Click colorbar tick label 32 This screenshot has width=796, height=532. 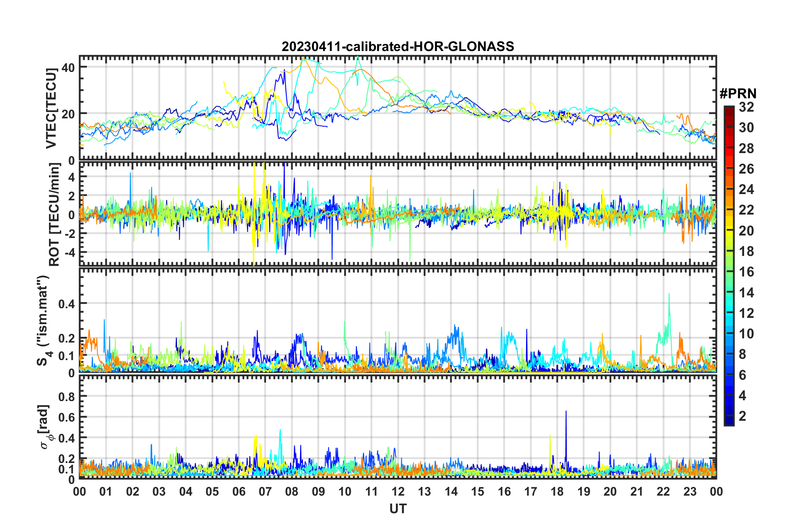click(746, 107)
